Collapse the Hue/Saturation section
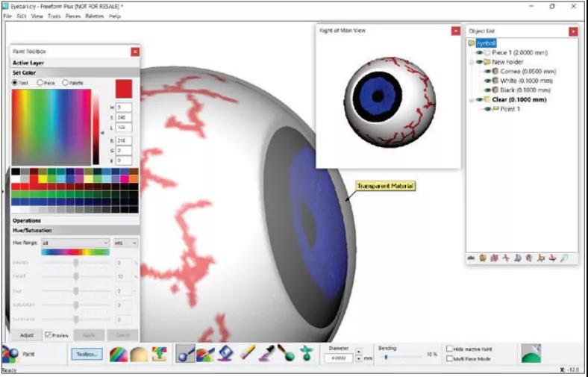 [x=75, y=231]
